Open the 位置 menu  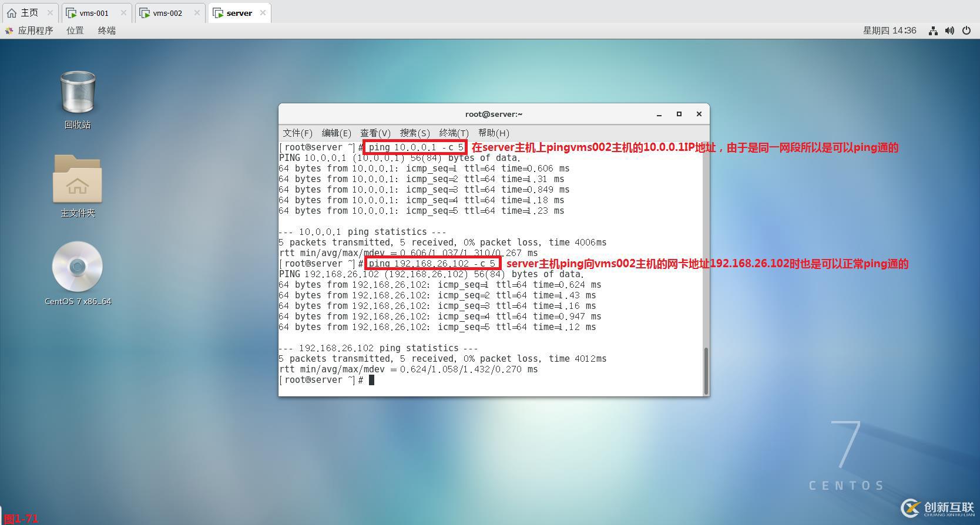point(75,31)
